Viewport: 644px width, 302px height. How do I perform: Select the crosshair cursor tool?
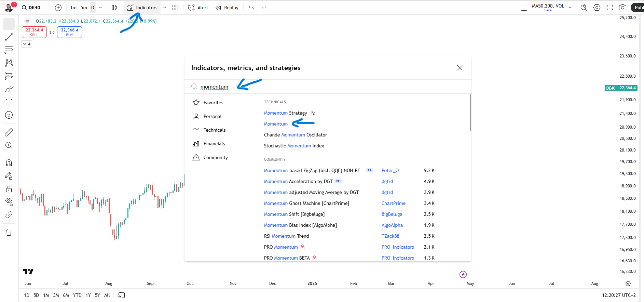pyautogui.click(x=9, y=24)
